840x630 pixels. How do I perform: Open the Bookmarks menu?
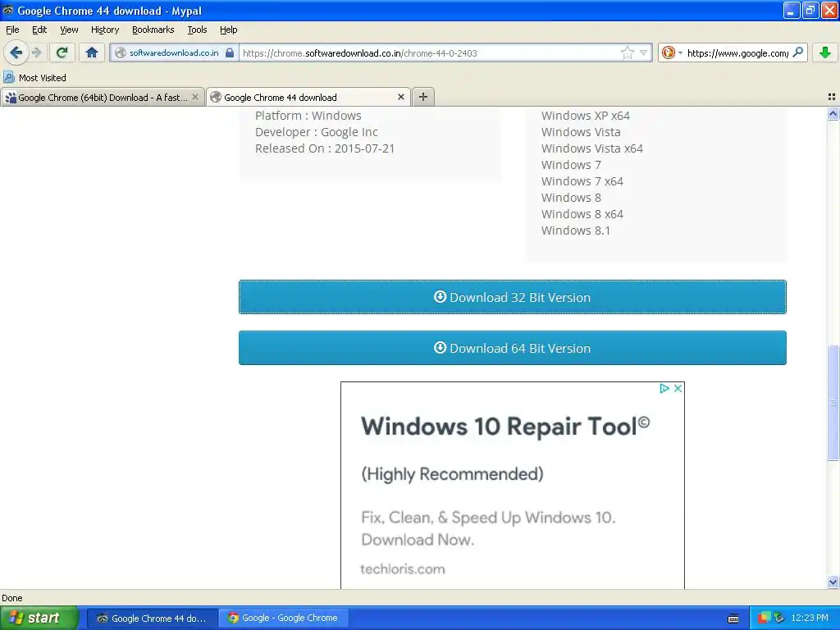pos(153,30)
